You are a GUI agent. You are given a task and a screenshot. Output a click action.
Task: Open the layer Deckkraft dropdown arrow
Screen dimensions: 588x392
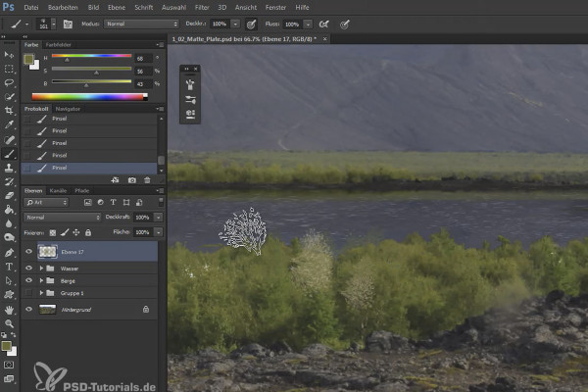click(x=159, y=218)
